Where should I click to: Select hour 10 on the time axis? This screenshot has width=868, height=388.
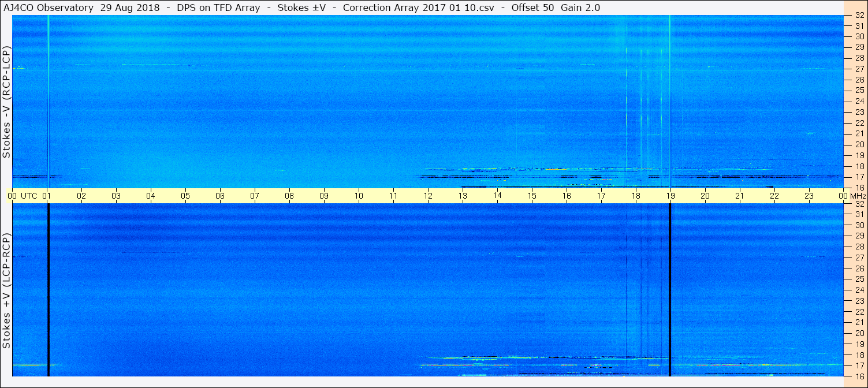359,196
